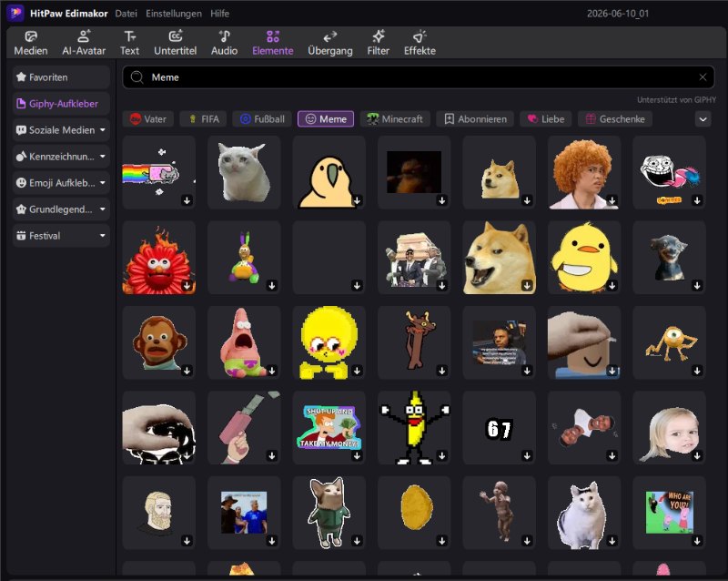Open the Übergang transitions tab

point(330,43)
